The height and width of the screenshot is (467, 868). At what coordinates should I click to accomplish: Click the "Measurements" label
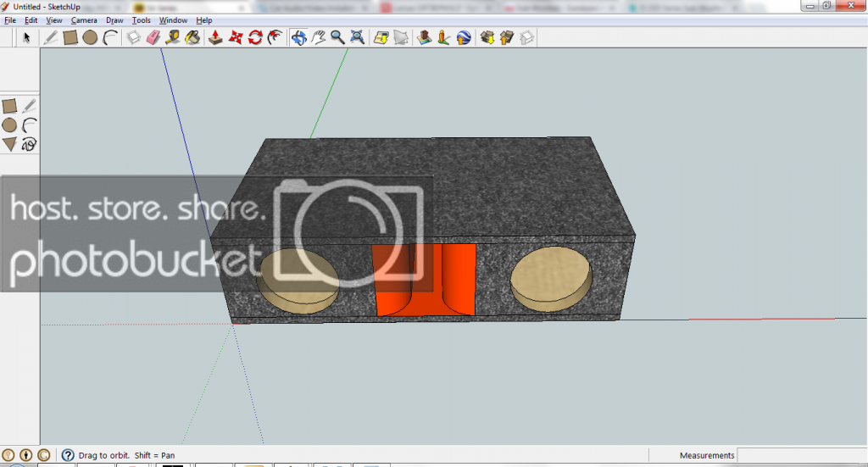coord(707,455)
